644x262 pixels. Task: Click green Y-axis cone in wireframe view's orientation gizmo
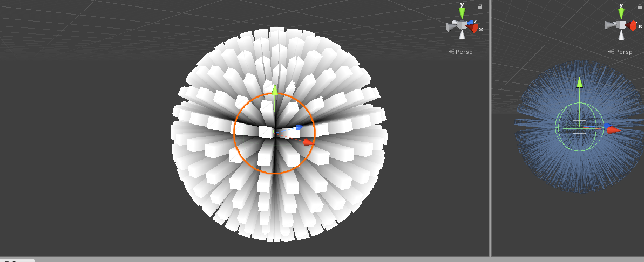click(621, 13)
